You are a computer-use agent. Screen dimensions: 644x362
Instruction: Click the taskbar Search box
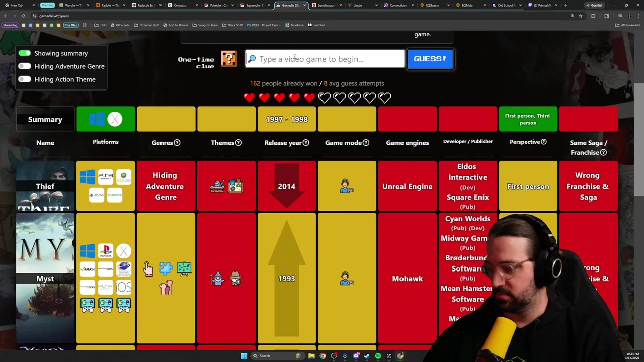pyautogui.click(x=277, y=356)
